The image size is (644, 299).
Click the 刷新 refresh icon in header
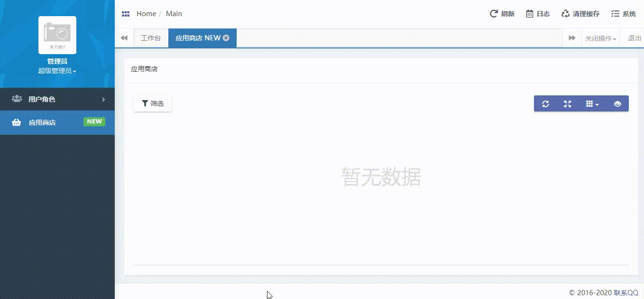(x=494, y=14)
